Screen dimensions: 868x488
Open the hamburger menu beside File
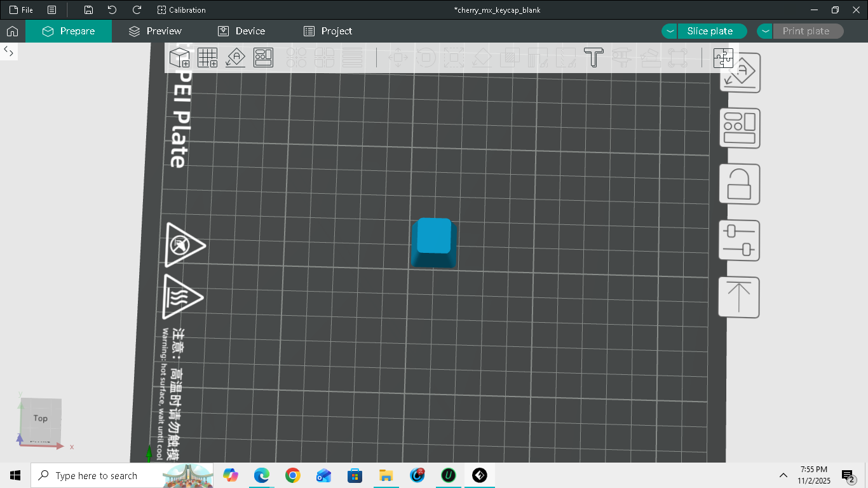52,10
